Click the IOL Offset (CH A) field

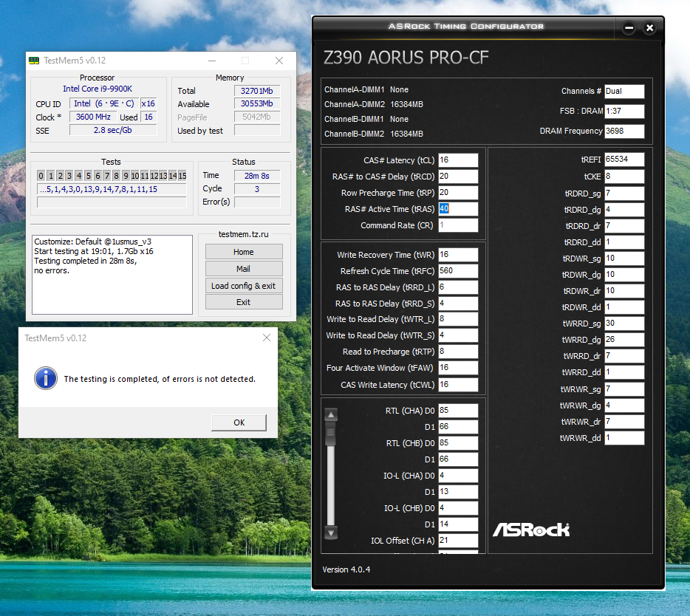[458, 541]
